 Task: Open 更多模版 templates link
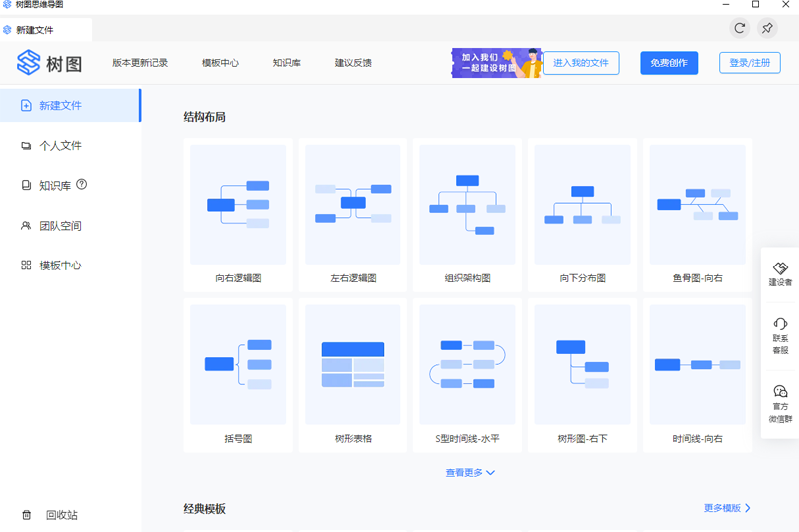(727, 508)
